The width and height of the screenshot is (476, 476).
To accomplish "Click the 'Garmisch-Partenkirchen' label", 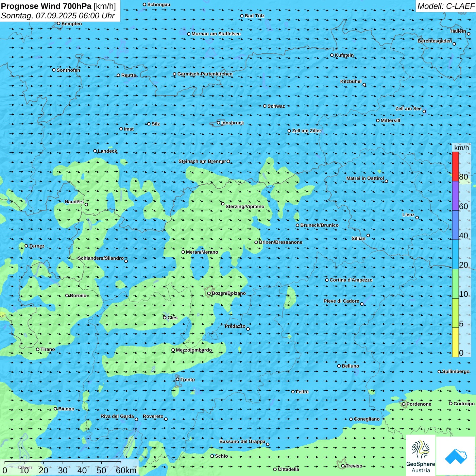I will click(x=205, y=74).
